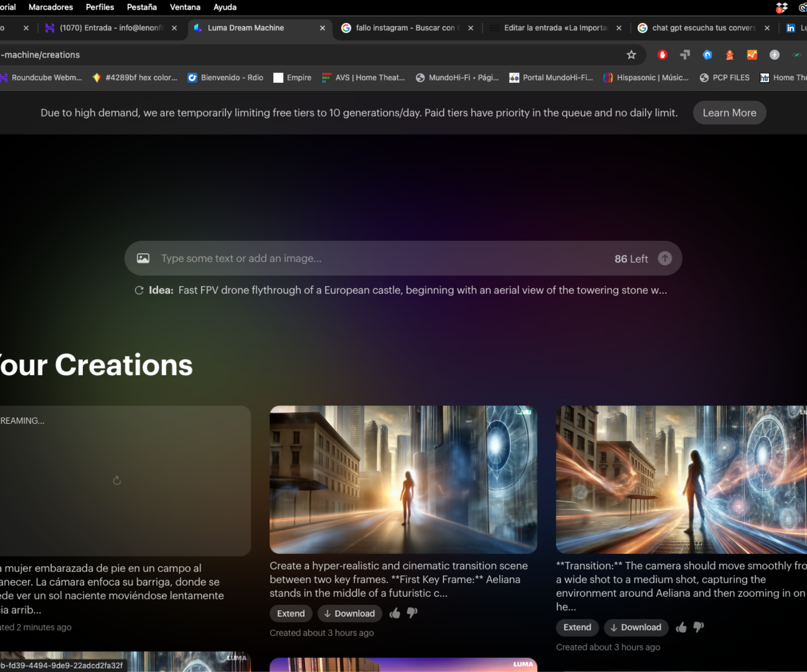Like the camera Transition video
807x672 pixels.
coord(681,627)
